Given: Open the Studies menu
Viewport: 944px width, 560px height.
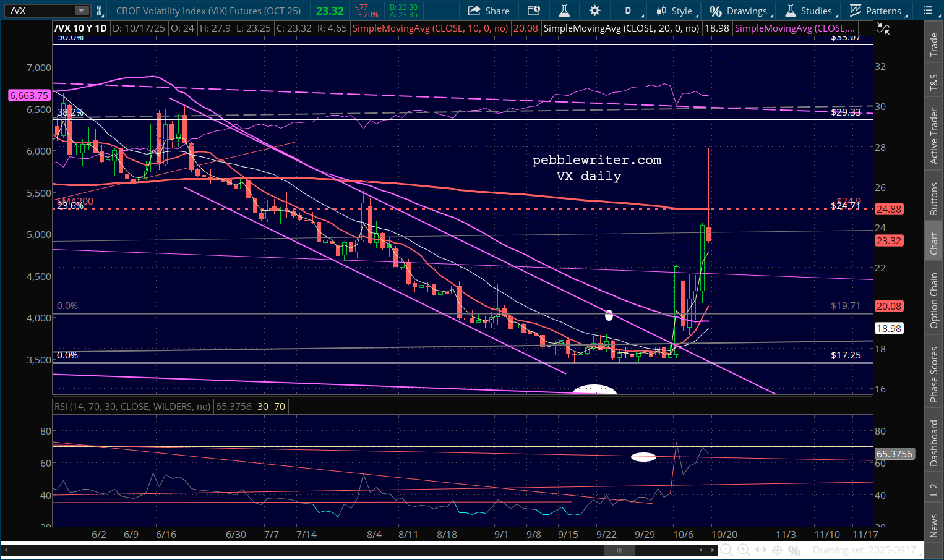Looking at the screenshot, I should coord(809,11).
